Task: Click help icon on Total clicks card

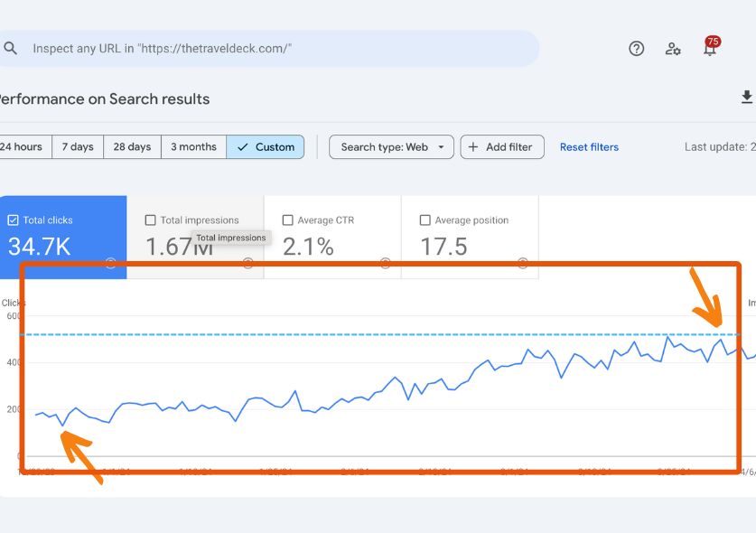Action: click(110, 263)
